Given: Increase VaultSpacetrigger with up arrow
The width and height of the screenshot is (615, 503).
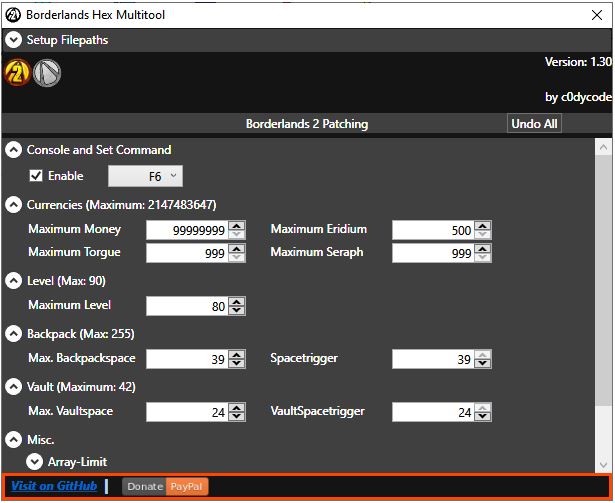Looking at the screenshot, I should pyautogui.click(x=482, y=408).
